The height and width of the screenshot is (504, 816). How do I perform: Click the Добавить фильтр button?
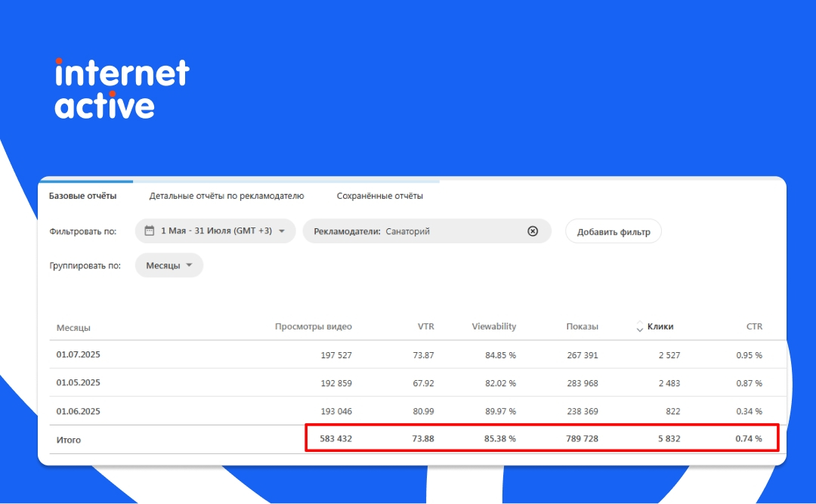click(x=614, y=231)
